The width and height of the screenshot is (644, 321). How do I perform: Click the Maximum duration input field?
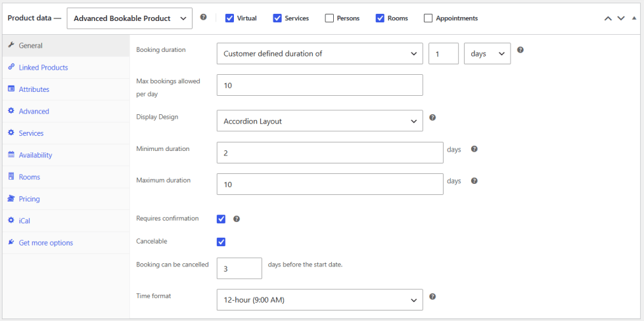(330, 184)
